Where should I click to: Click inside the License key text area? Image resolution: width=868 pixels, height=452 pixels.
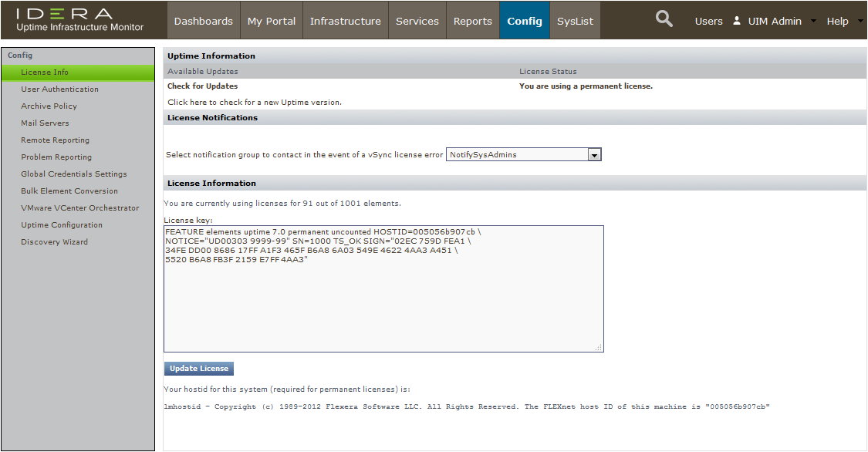tap(383, 288)
